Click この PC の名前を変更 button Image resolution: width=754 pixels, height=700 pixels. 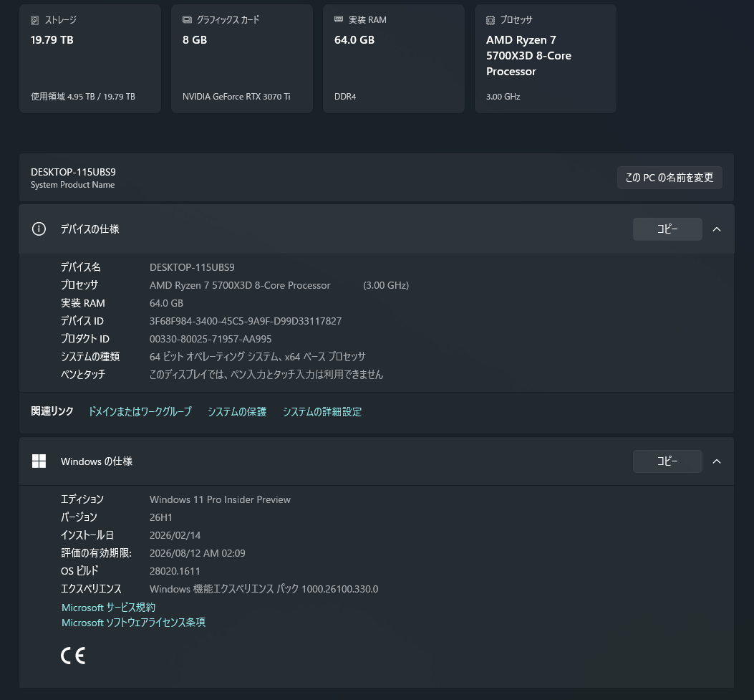[670, 178]
